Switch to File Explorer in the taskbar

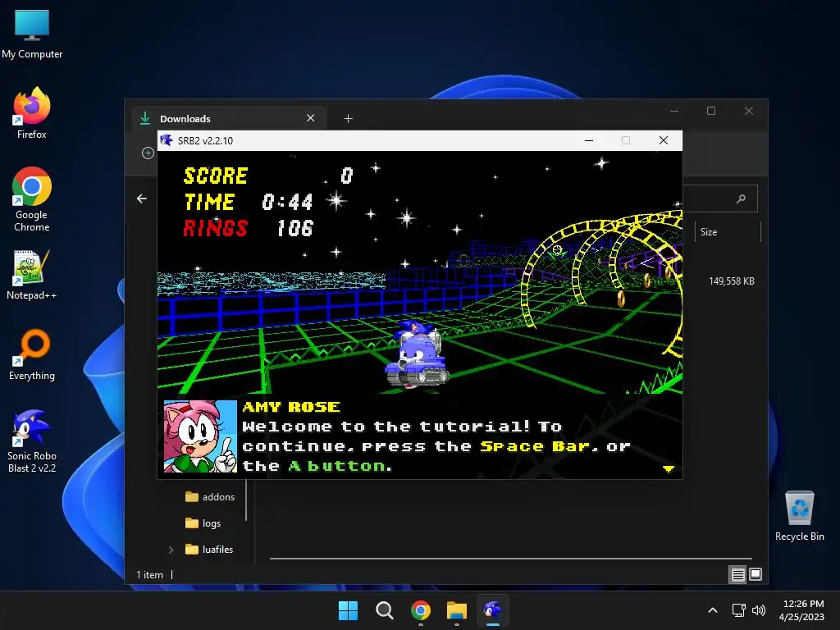pos(457,610)
